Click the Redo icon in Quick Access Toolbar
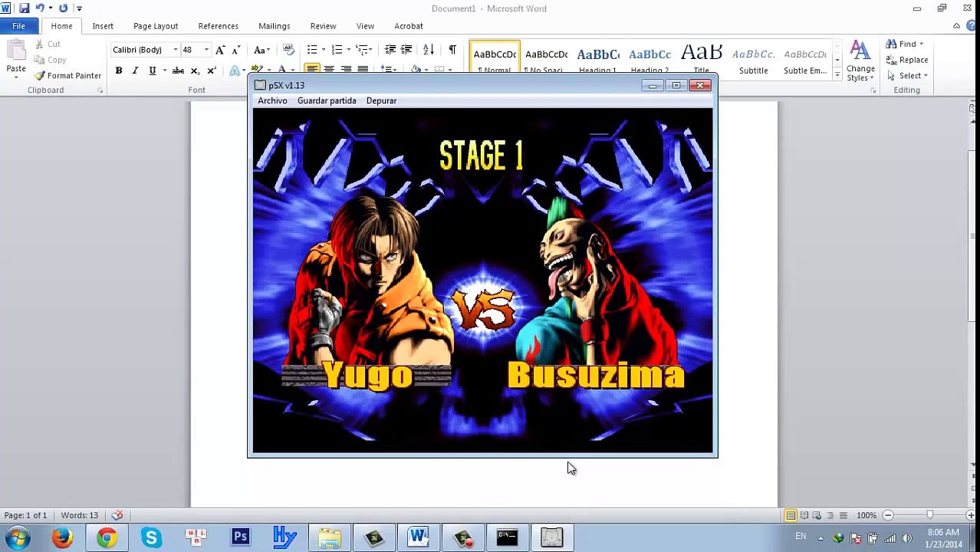The image size is (980, 552). coord(63,8)
